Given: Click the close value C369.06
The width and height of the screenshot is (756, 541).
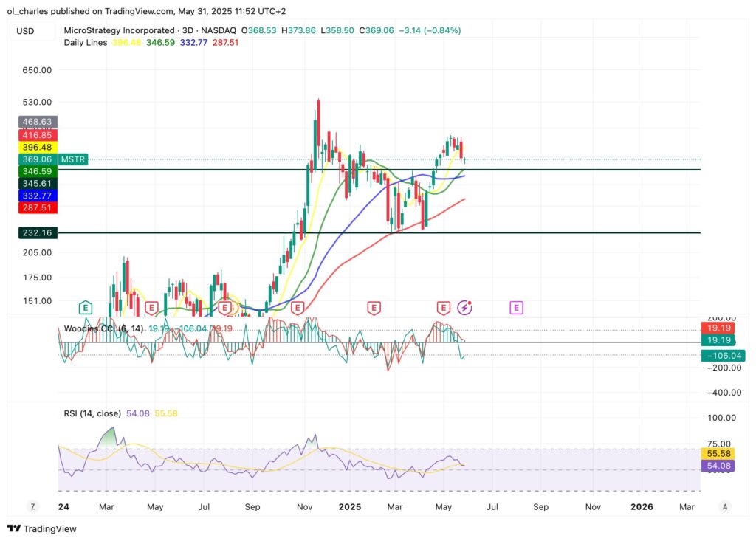Looking at the screenshot, I should (376, 30).
